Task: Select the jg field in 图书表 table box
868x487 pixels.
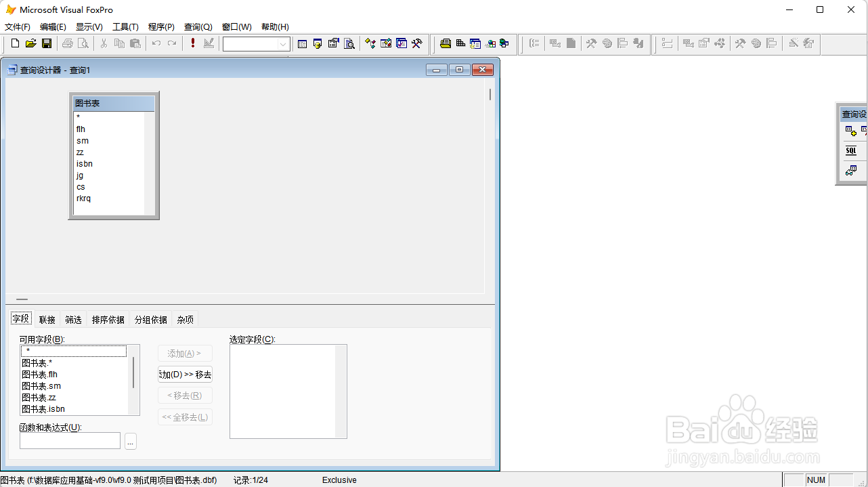Action: 109,175
